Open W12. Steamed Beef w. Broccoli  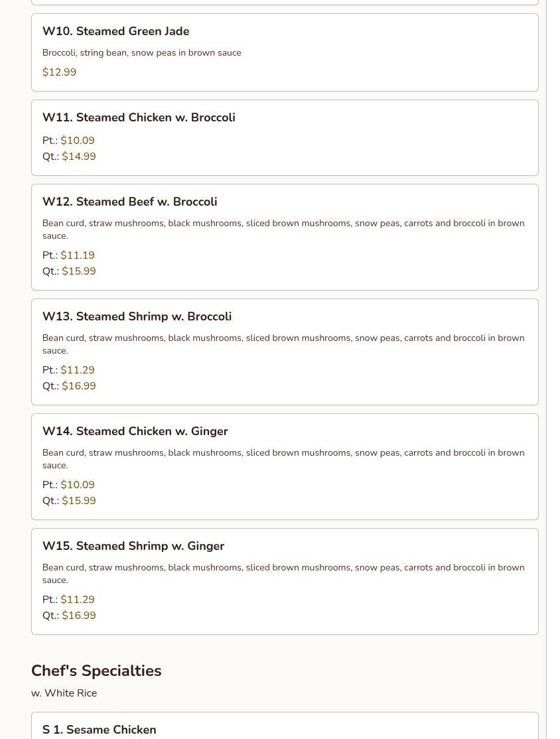(129, 202)
